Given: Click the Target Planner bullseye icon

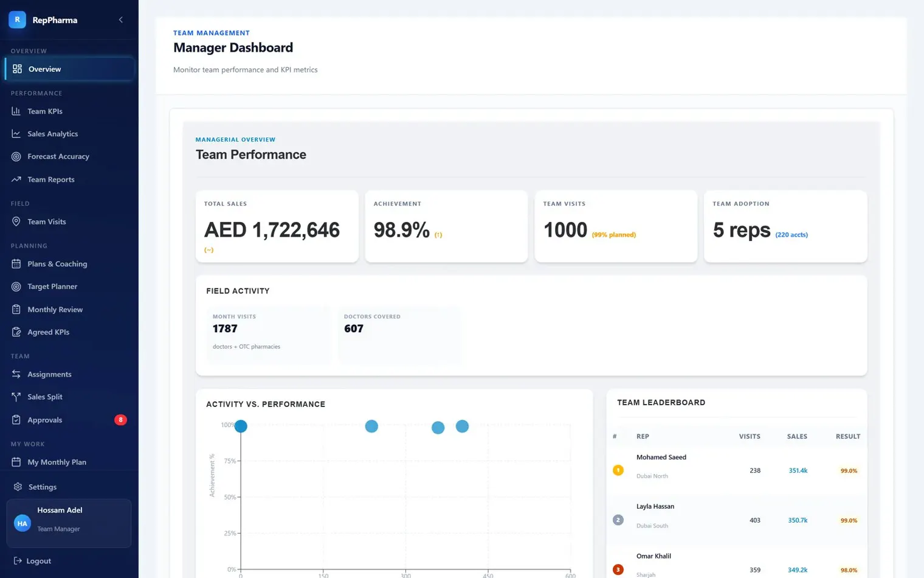Looking at the screenshot, I should [x=16, y=287].
